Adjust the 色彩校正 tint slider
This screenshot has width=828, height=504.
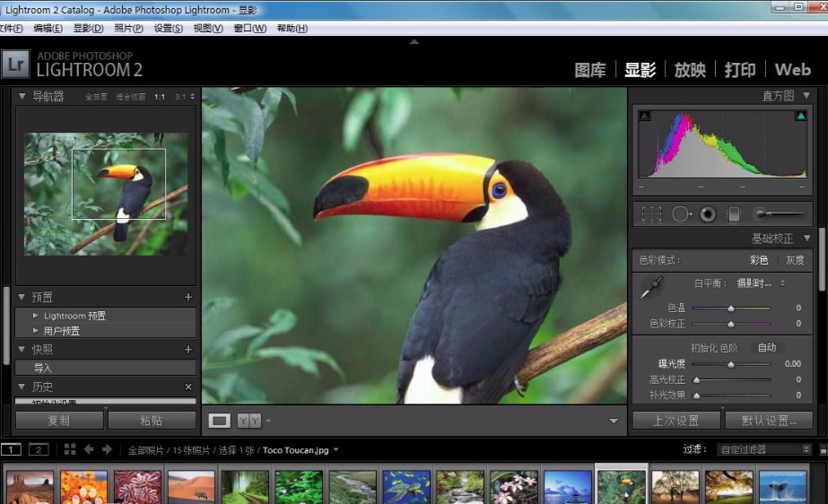731,324
